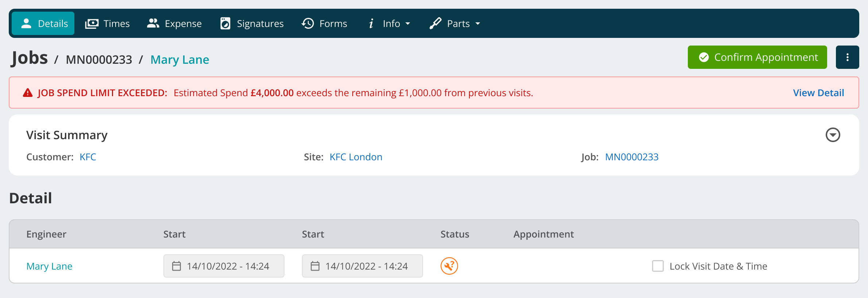Image resolution: width=868 pixels, height=298 pixels.
Task: Click the Times tab money icon
Action: pyautogui.click(x=92, y=24)
